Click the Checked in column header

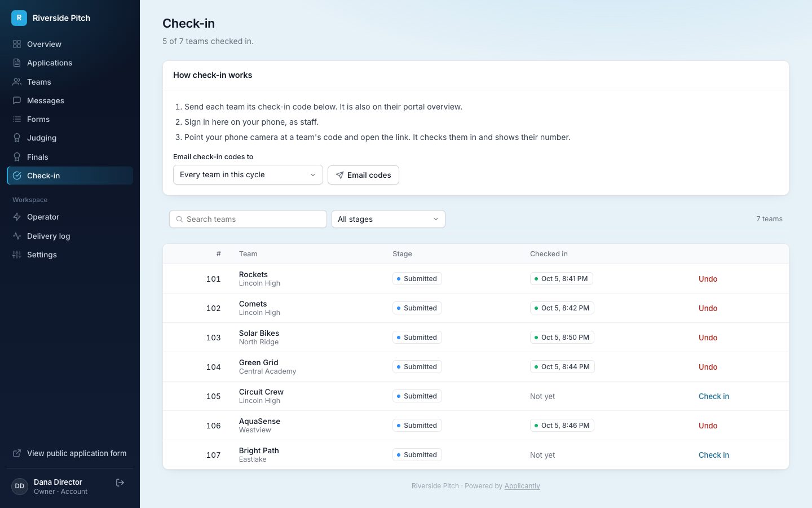click(x=549, y=254)
